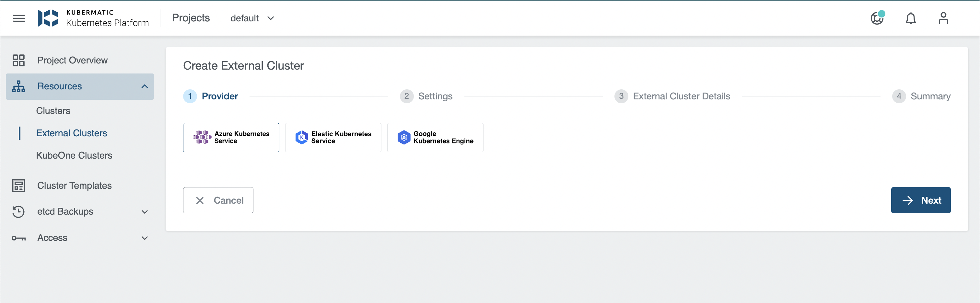
Task: Open the default project dropdown
Action: pos(252,18)
